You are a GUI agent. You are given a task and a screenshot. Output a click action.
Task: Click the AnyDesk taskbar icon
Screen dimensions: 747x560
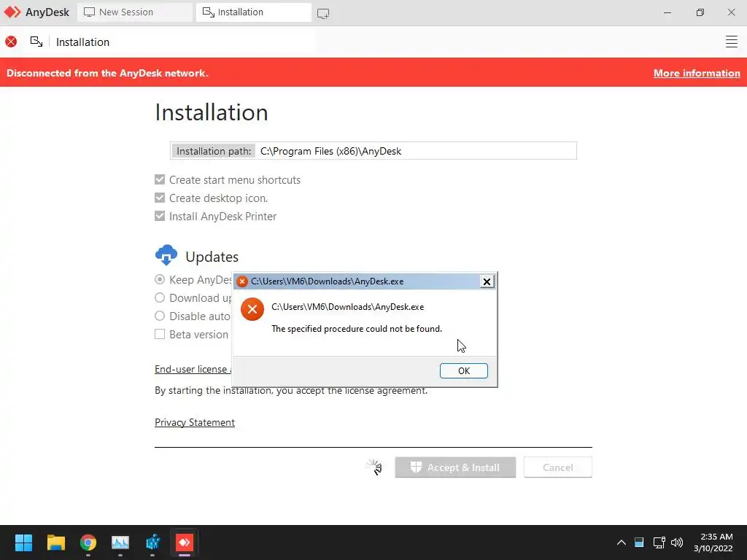click(185, 542)
